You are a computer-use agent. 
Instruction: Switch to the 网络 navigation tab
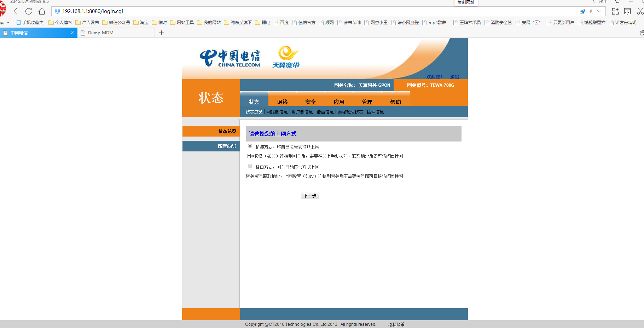click(282, 102)
